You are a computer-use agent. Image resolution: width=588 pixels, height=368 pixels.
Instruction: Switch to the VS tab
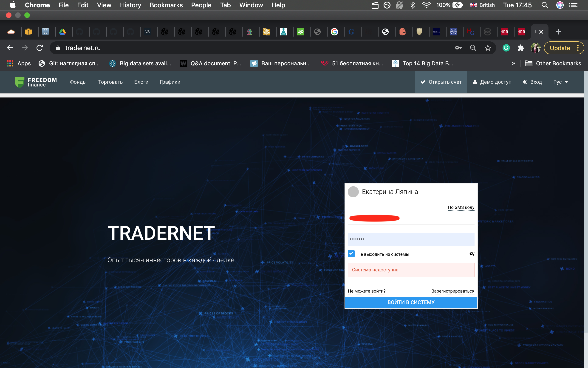pos(147,32)
